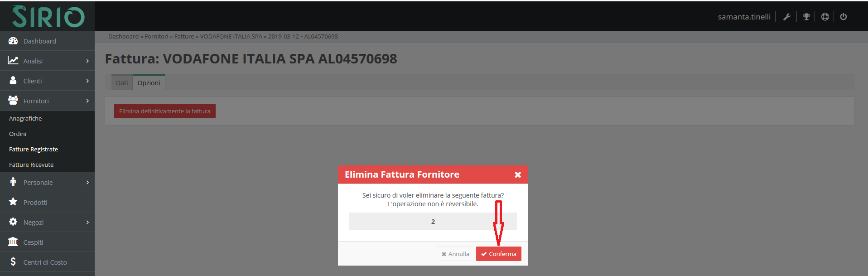Expand the Analisi menu chevron
This screenshot has height=276, width=868.
coord(87,61)
